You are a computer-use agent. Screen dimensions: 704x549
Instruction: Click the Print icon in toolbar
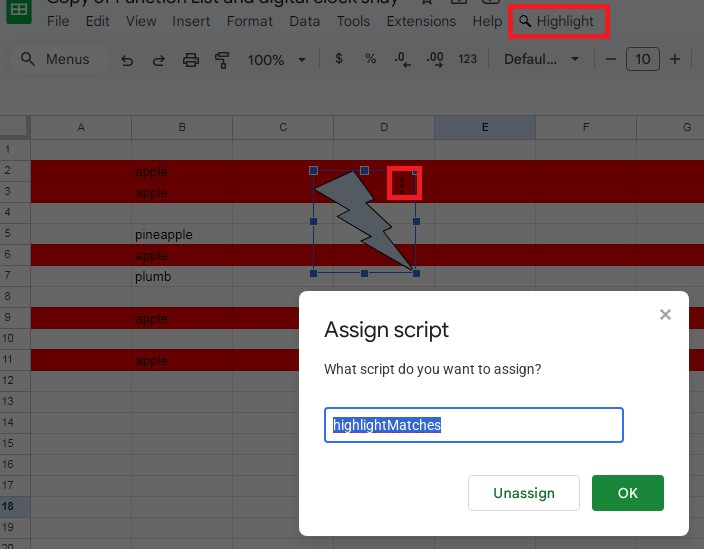tap(191, 60)
